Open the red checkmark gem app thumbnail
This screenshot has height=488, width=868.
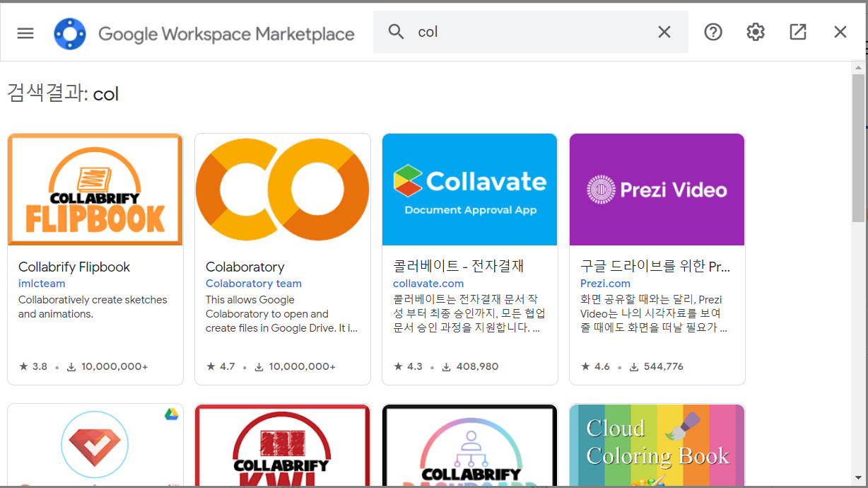[95, 444]
